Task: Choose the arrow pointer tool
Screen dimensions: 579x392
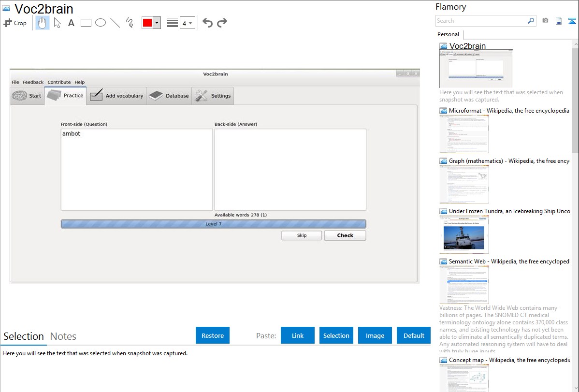Action: pos(57,23)
